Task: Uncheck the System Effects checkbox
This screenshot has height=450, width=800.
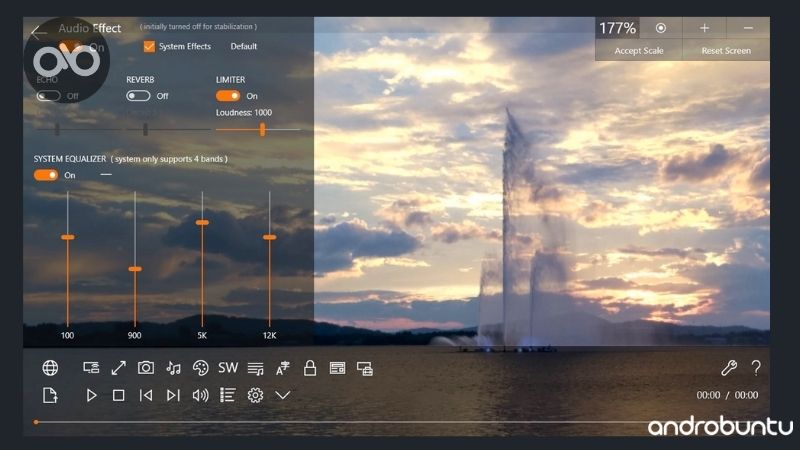Action: [x=149, y=46]
